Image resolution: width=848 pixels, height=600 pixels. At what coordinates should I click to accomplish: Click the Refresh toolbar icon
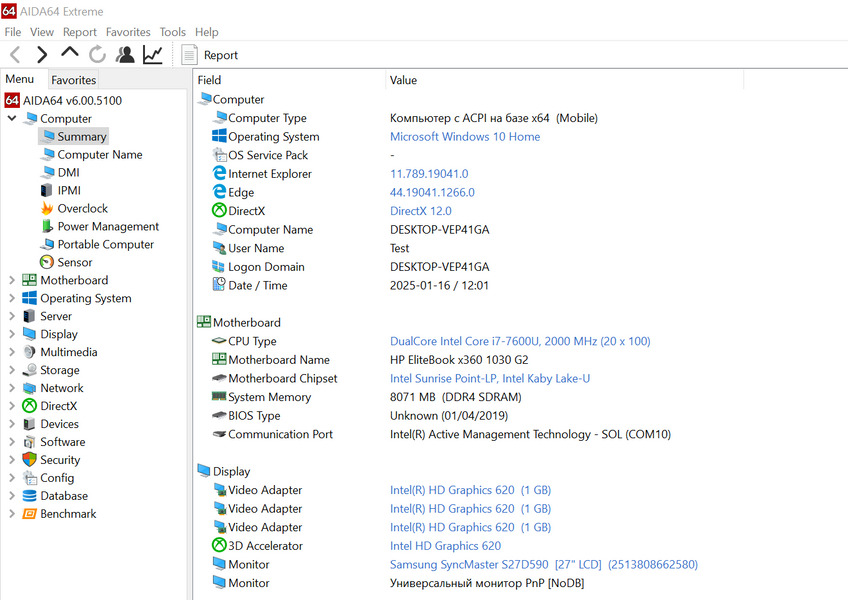click(x=97, y=55)
